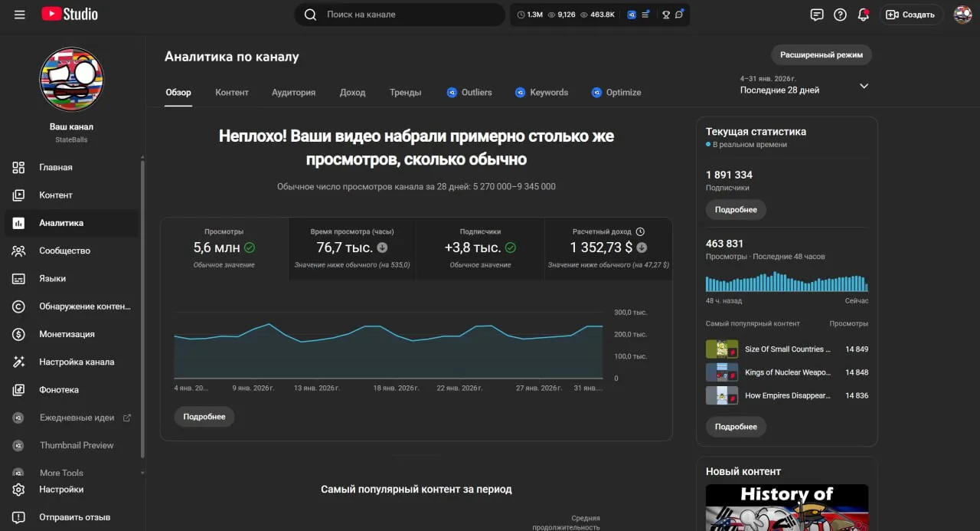Open the hamburger navigation menu
The height and width of the screenshot is (531, 980).
pos(19,15)
